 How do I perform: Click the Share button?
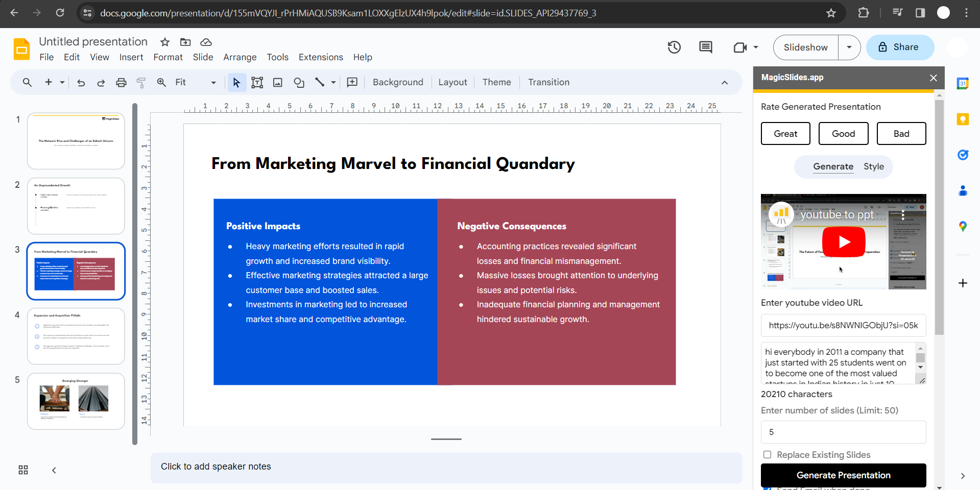[900, 47]
